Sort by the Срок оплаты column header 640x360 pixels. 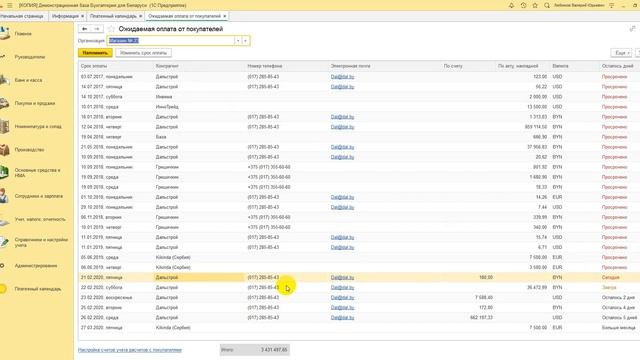pyautogui.click(x=116, y=66)
